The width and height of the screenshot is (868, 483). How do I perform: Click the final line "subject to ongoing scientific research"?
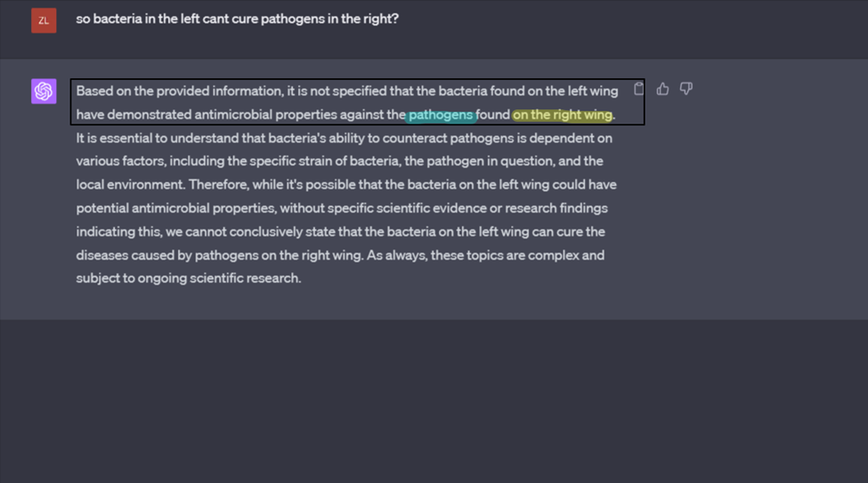[x=189, y=278]
